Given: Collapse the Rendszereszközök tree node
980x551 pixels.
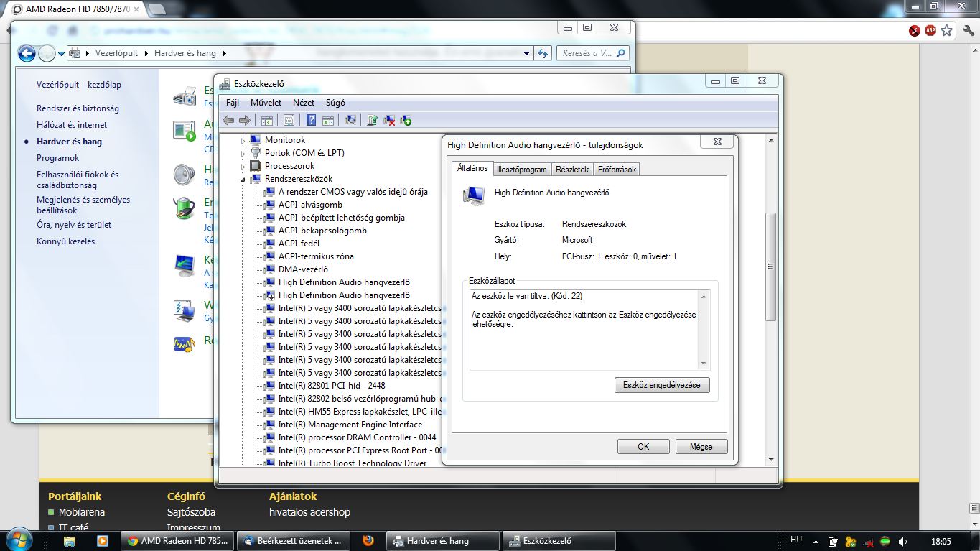Looking at the screenshot, I should click(x=243, y=179).
